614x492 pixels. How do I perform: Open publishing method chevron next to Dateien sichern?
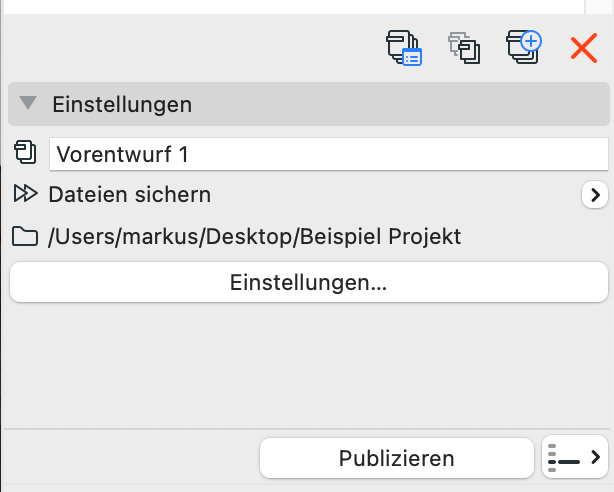tap(595, 195)
